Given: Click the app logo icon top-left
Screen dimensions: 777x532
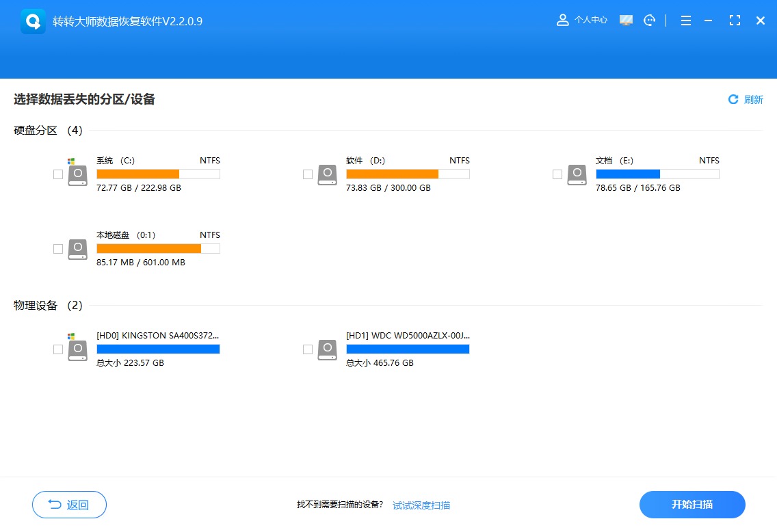Looking at the screenshot, I should [x=33, y=21].
